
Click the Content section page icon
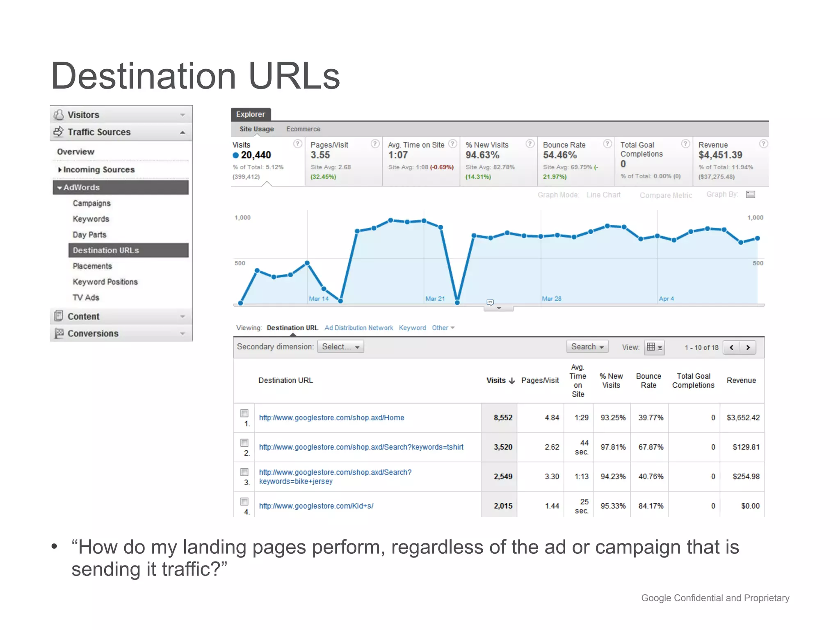(x=59, y=316)
